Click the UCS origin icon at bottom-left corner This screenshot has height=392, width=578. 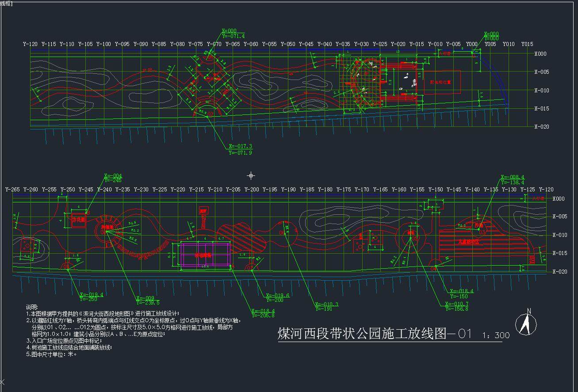[3, 382]
